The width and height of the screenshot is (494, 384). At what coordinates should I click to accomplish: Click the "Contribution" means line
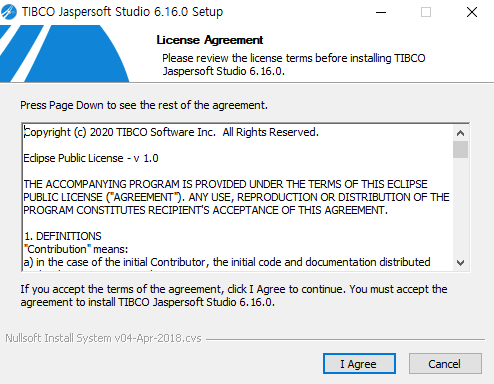[x=76, y=249]
